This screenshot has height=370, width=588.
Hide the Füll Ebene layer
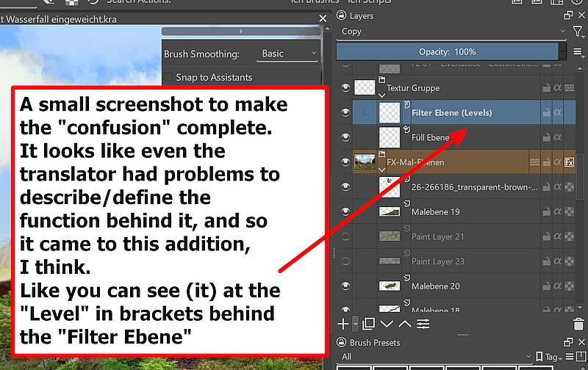tap(345, 137)
